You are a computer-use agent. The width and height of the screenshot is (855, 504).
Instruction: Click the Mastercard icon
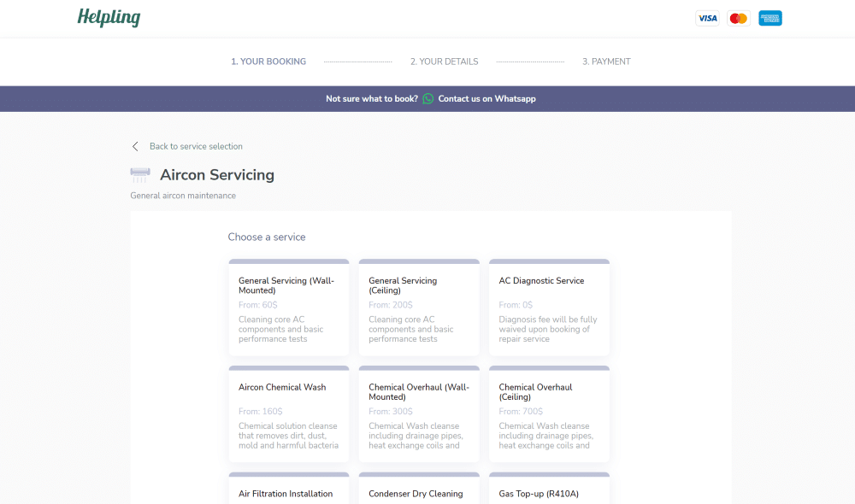click(x=739, y=18)
